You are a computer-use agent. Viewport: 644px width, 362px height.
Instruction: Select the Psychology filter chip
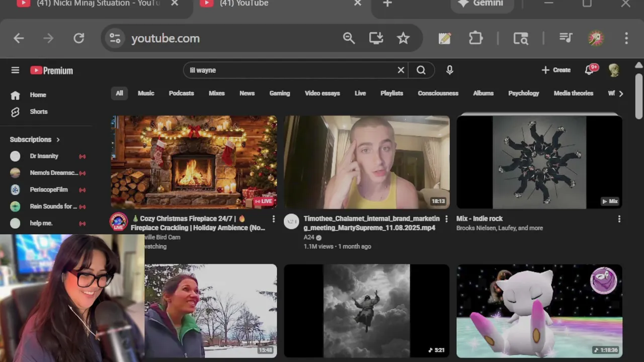524,94
